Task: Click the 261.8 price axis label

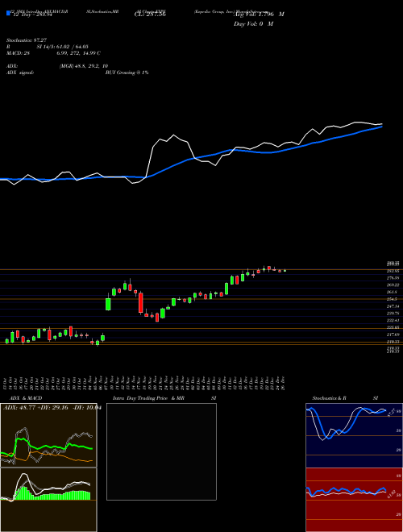Action: pyautogui.click(x=392, y=292)
